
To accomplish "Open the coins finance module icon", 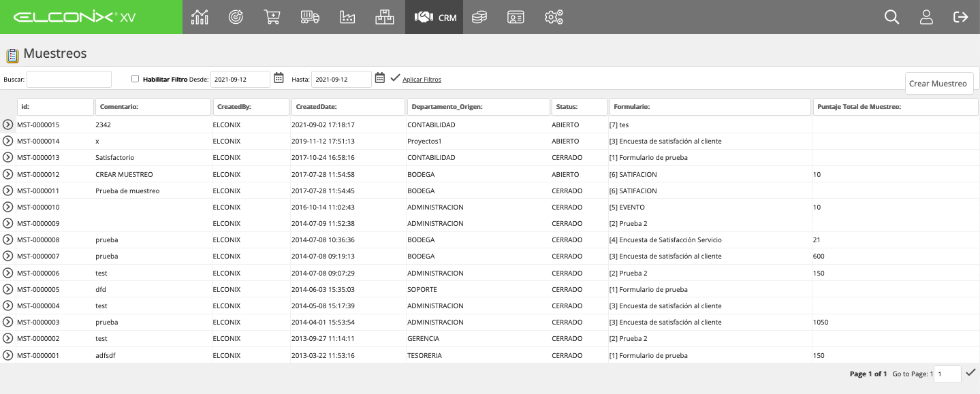I will 479,17.
